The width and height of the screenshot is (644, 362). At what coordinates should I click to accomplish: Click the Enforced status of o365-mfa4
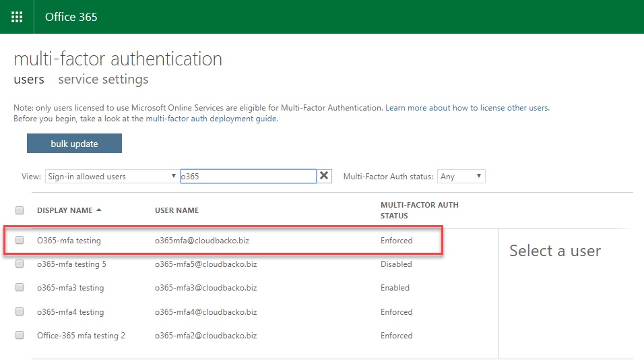pos(396,312)
